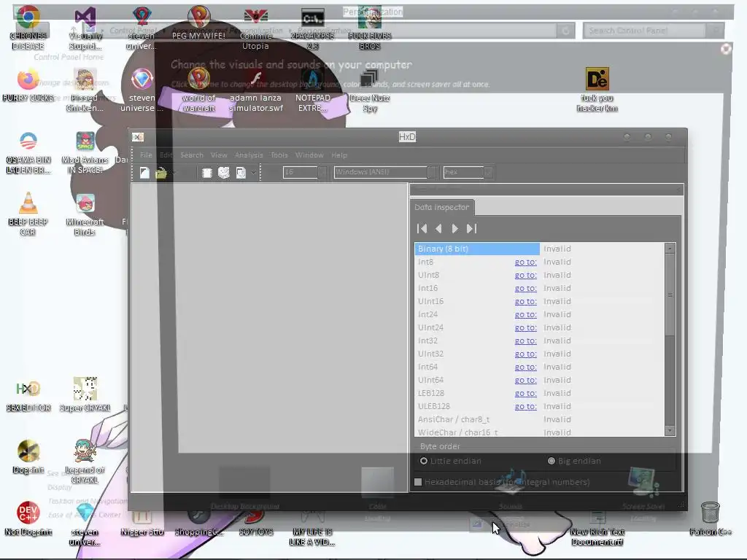Create a new file in HxD toolbar

[x=144, y=173]
